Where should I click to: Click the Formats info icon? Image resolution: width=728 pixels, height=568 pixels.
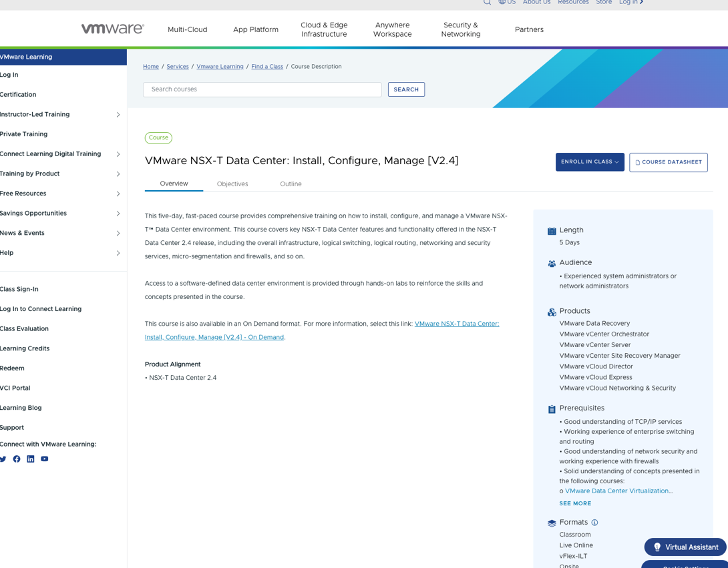(594, 523)
